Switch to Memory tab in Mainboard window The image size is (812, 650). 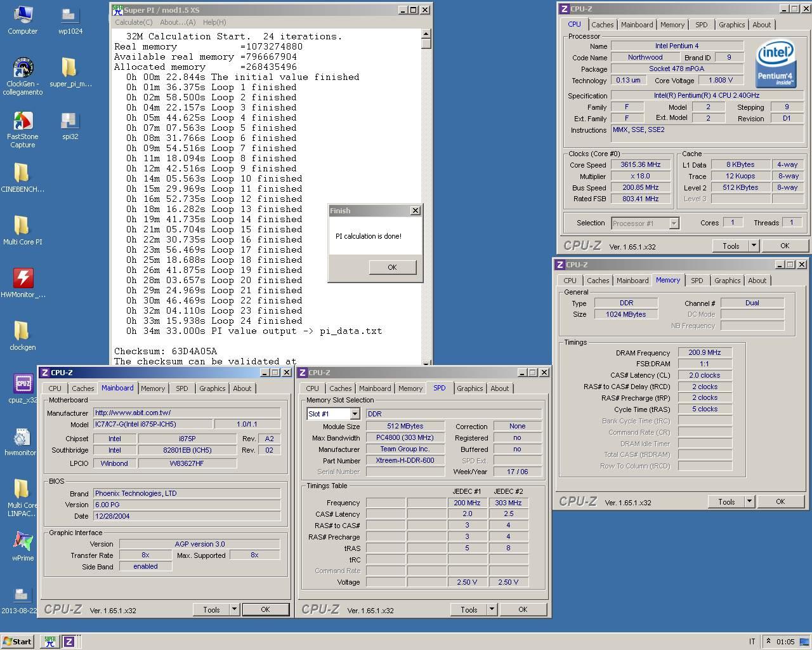[x=153, y=388]
